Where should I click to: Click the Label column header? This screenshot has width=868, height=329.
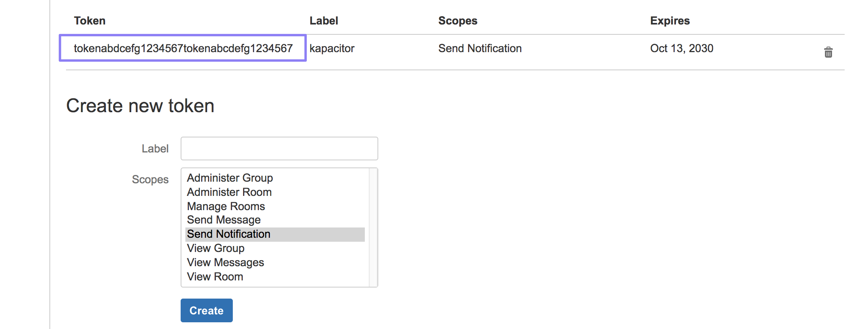[323, 21]
